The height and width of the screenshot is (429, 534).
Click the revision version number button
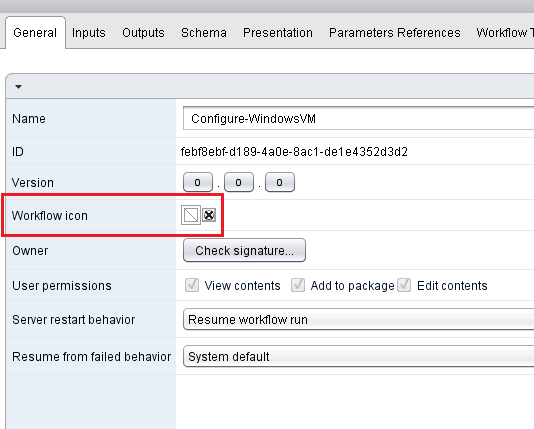(x=280, y=182)
